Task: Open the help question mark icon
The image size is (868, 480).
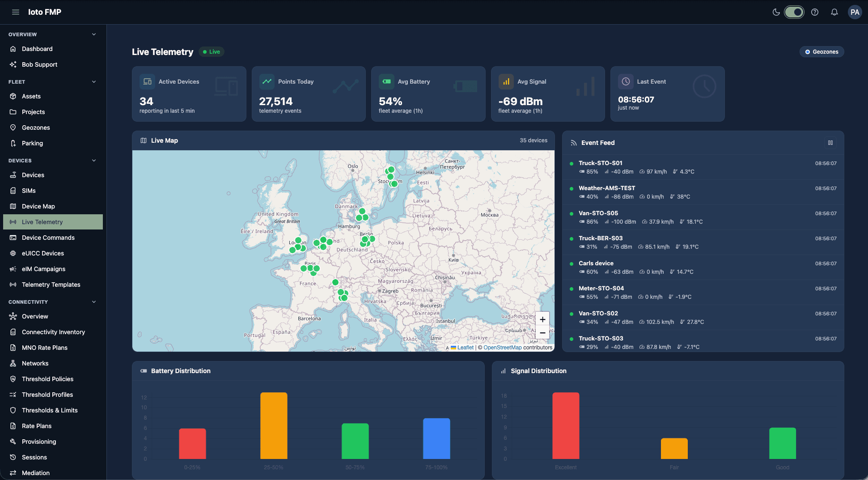Action: click(x=815, y=12)
